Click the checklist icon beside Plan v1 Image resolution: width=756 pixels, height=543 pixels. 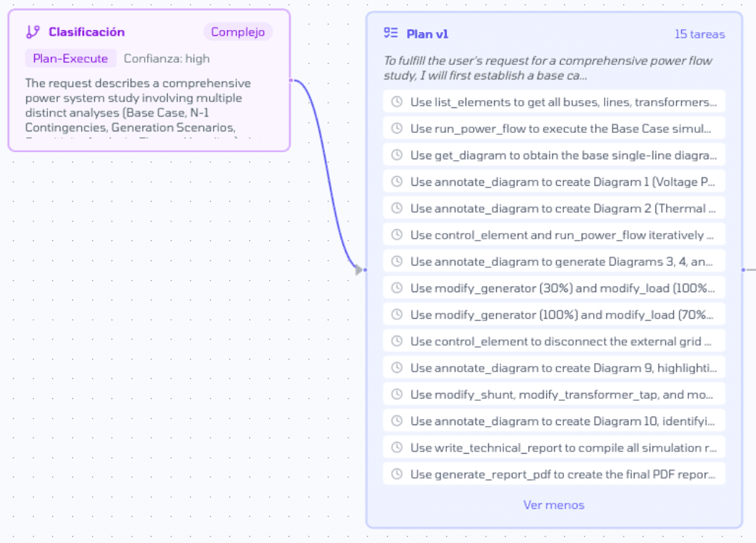pos(390,34)
